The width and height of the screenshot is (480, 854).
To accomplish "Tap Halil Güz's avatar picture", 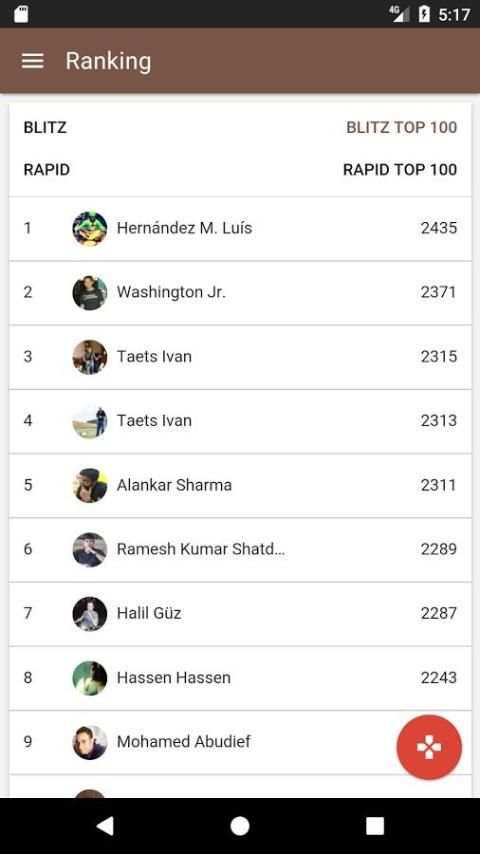I will 90,614.
